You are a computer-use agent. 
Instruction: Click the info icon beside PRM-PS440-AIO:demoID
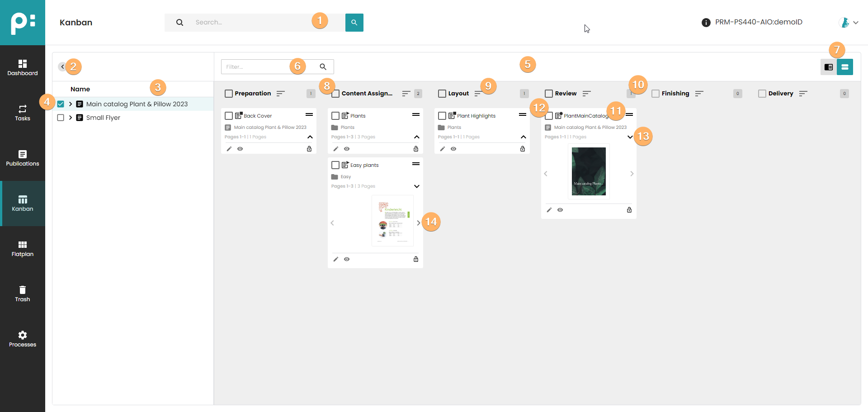706,23
